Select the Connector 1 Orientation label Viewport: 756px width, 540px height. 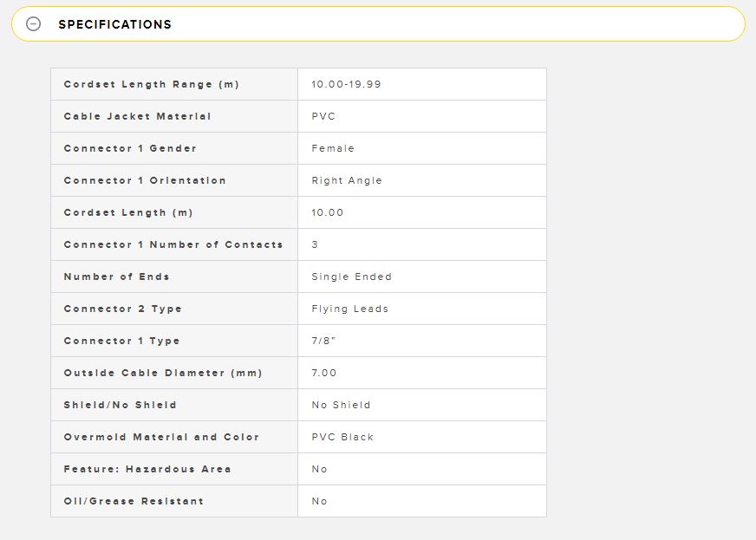click(145, 180)
